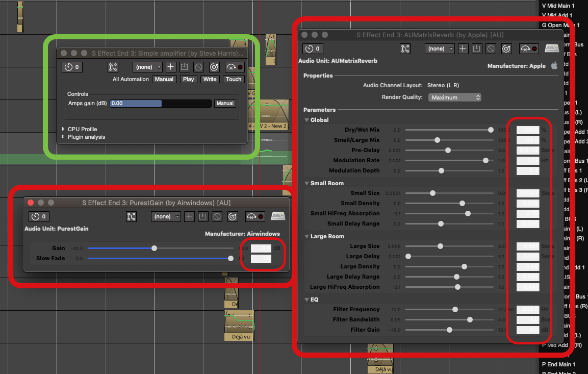This screenshot has width=588, height=374.
Task: Set All Automation to Write mode
Action: pyautogui.click(x=210, y=79)
